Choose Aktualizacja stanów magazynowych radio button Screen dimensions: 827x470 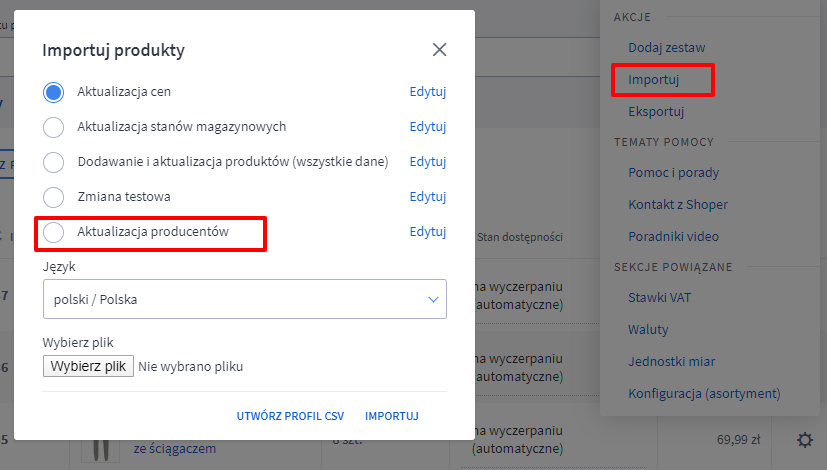click(x=53, y=127)
